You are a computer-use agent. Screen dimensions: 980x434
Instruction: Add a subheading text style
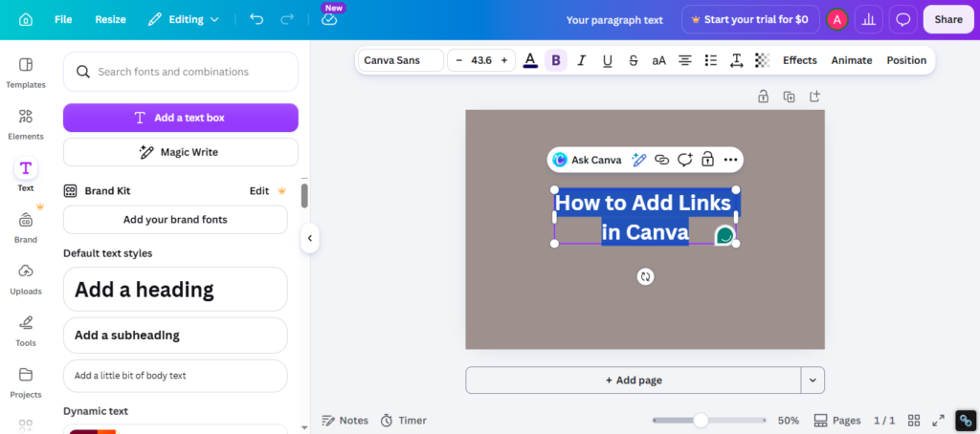[175, 336]
